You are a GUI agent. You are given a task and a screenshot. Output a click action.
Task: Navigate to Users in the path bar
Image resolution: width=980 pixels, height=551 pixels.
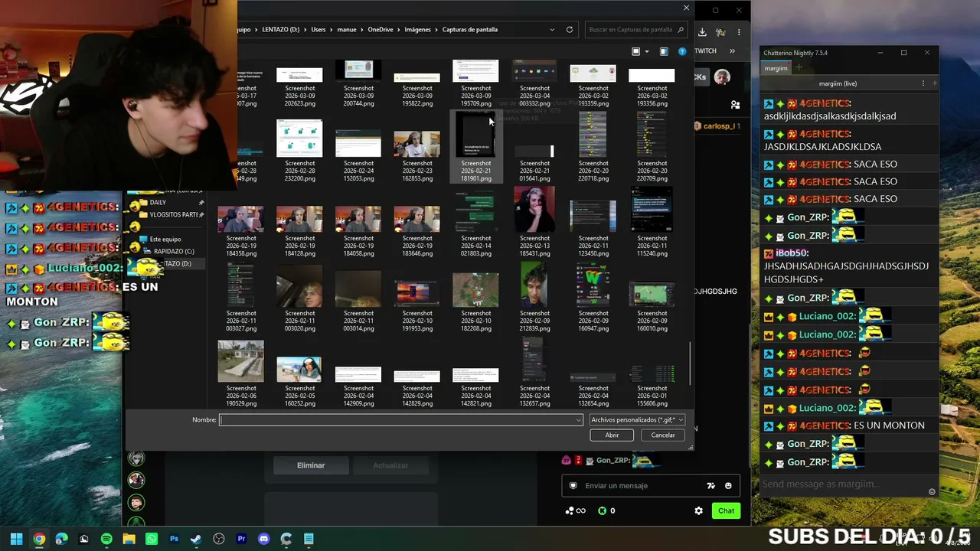coord(318,30)
